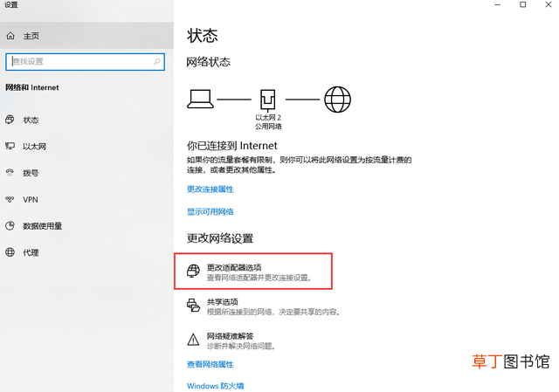This screenshot has width=559, height=392.
Task: Open 主页 home label in sidebar
Action: coord(31,36)
